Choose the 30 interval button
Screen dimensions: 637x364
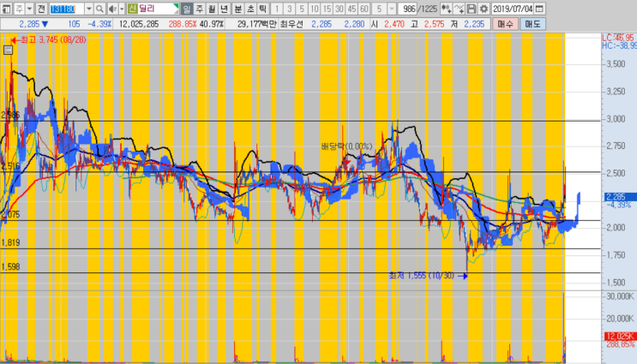click(340, 9)
